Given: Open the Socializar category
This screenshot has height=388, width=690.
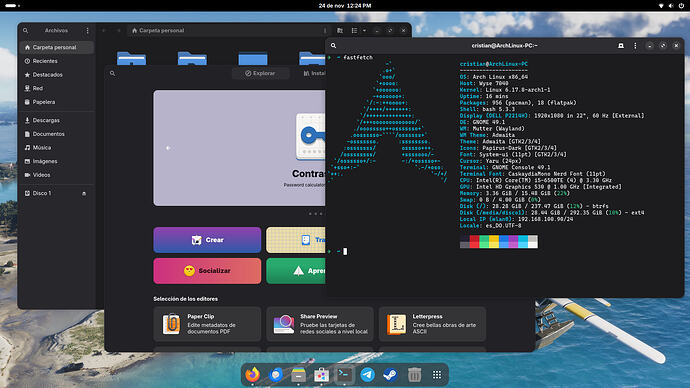Looking at the screenshot, I should coord(207,271).
